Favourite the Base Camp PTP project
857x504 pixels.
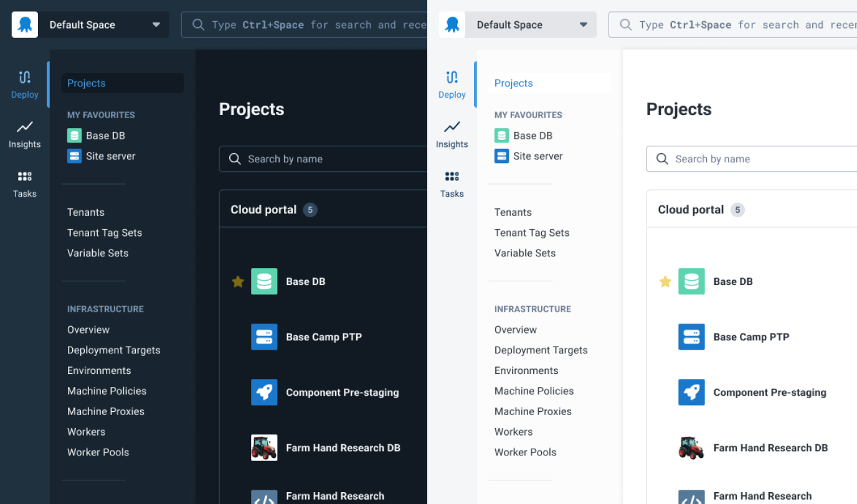[x=237, y=337]
